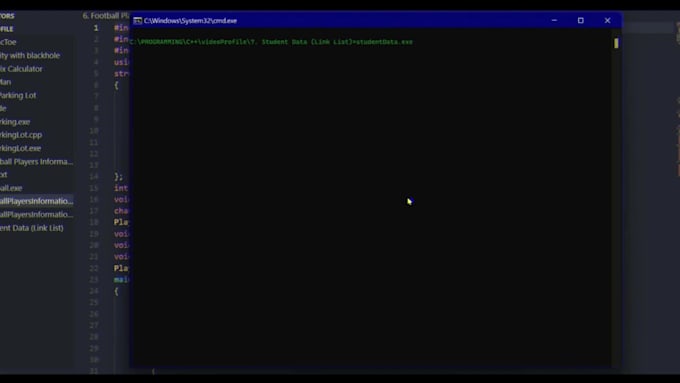Select the 'rkingLot.cpp' file in sidebar
Image resolution: width=680 pixels, height=383 pixels.
coord(21,135)
